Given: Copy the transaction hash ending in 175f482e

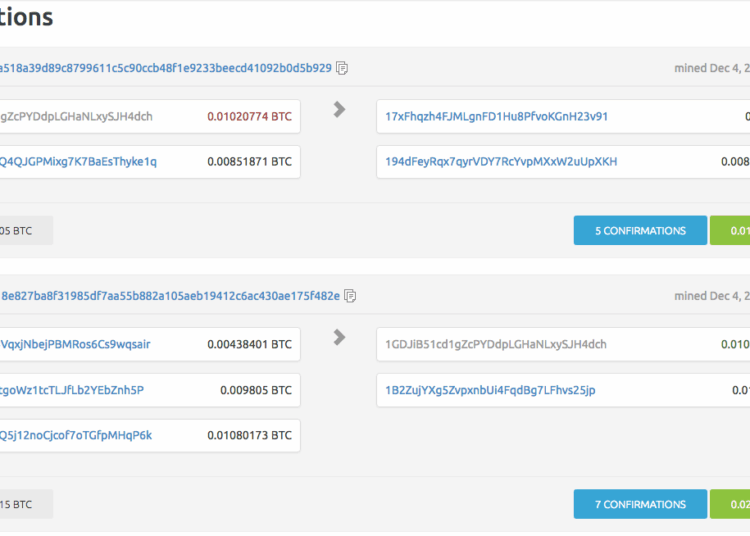Looking at the screenshot, I should [350, 297].
